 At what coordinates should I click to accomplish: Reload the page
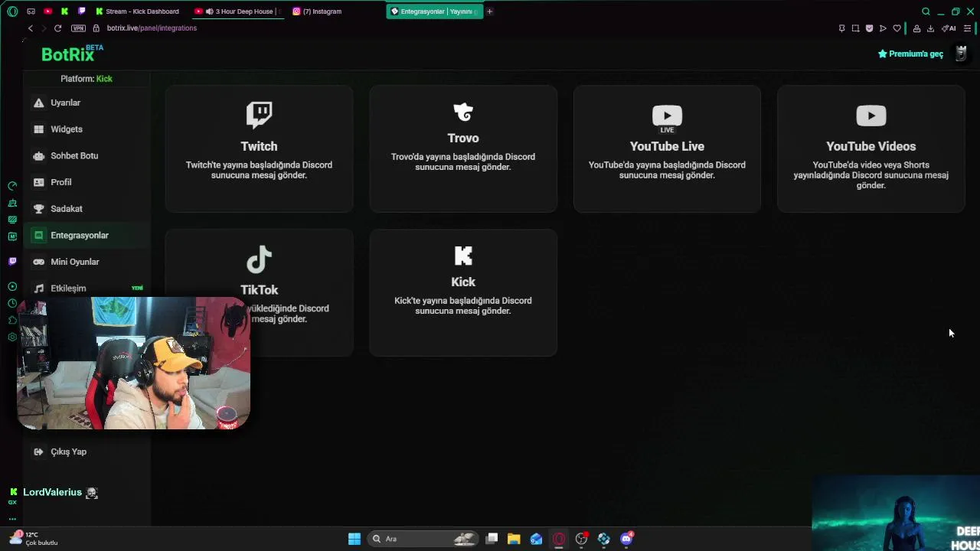click(57, 28)
